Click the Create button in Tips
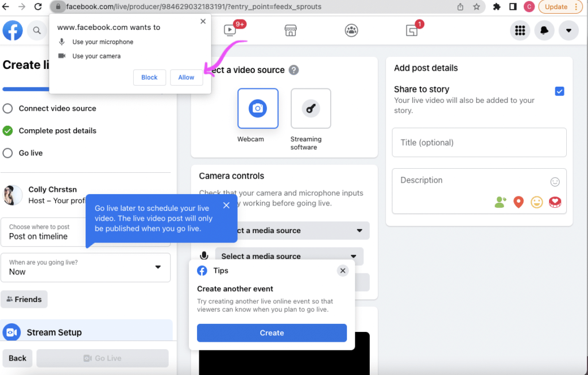 point(272,333)
